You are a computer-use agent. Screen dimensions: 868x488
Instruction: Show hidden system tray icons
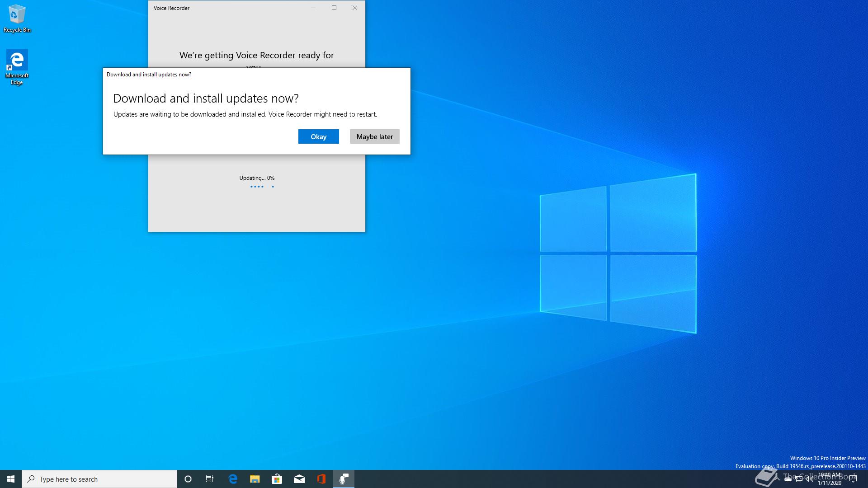[x=777, y=479]
